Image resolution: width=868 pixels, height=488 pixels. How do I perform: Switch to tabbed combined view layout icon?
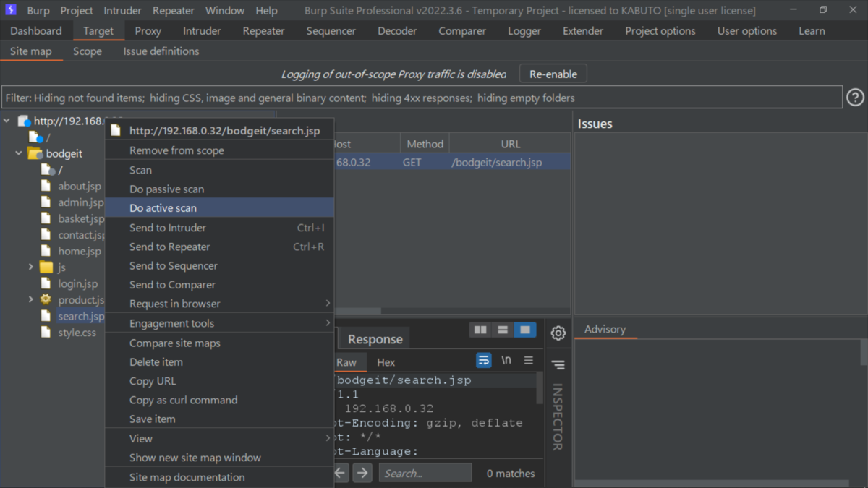[525, 330]
